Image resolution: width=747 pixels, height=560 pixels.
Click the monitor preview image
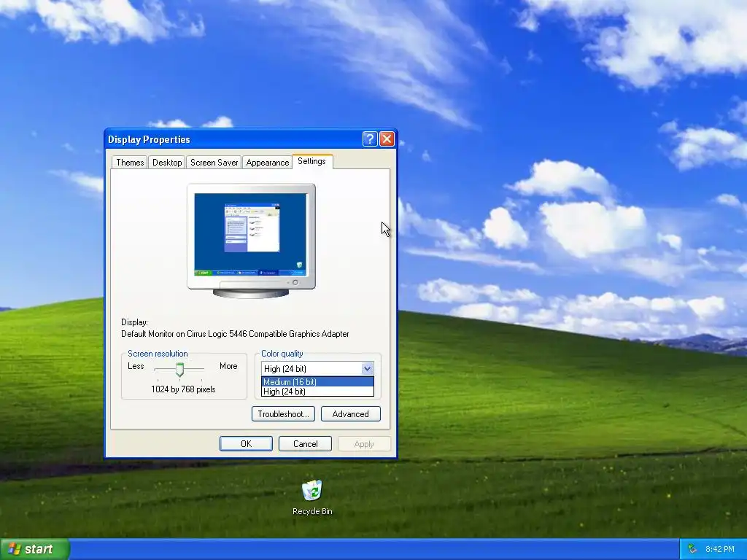tap(251, 241)
